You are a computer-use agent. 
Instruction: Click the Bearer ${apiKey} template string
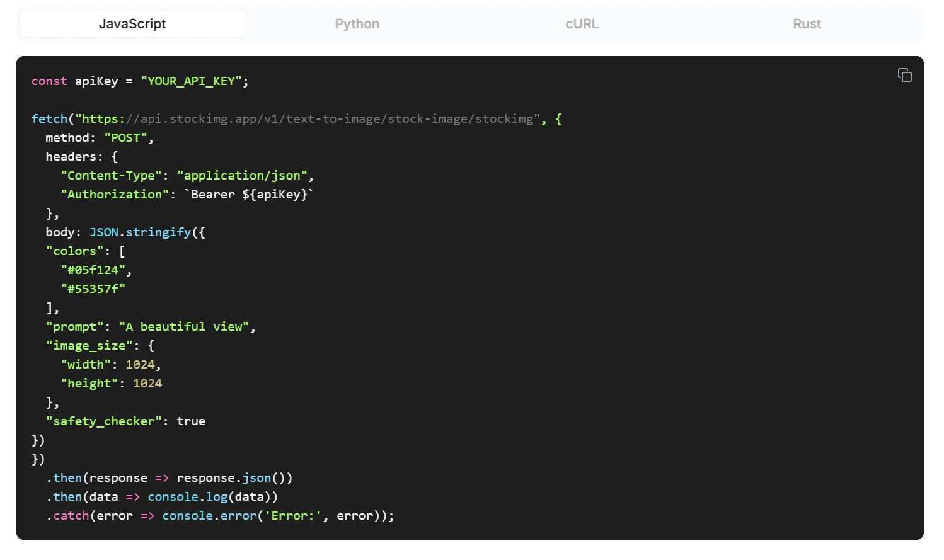point(249,195)
